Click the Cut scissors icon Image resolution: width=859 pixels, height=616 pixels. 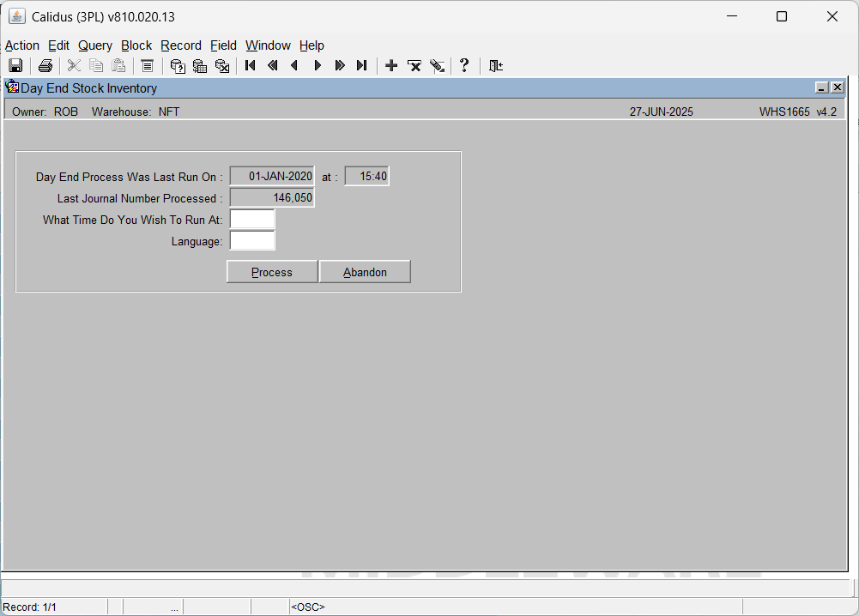[74, 66]
